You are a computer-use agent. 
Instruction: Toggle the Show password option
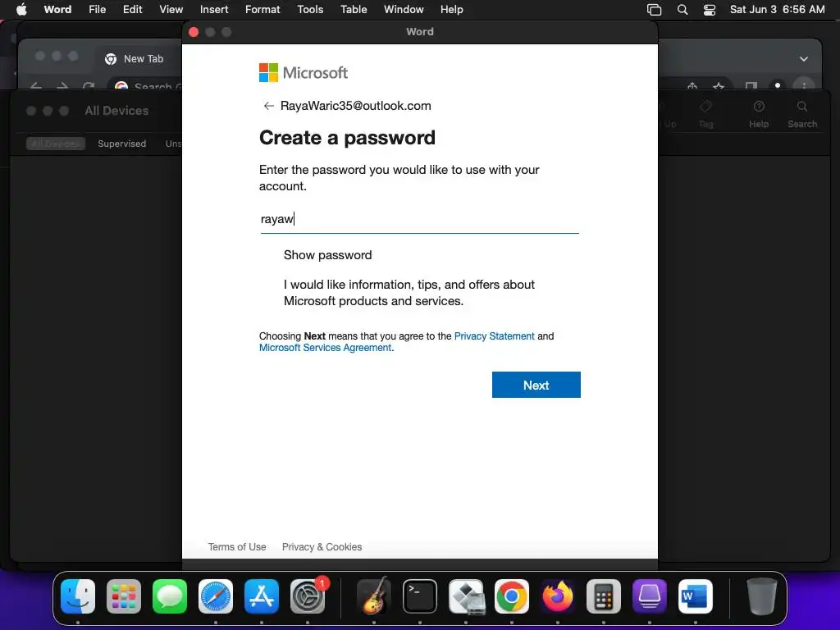pyautogui.click(x=327, y=255)
